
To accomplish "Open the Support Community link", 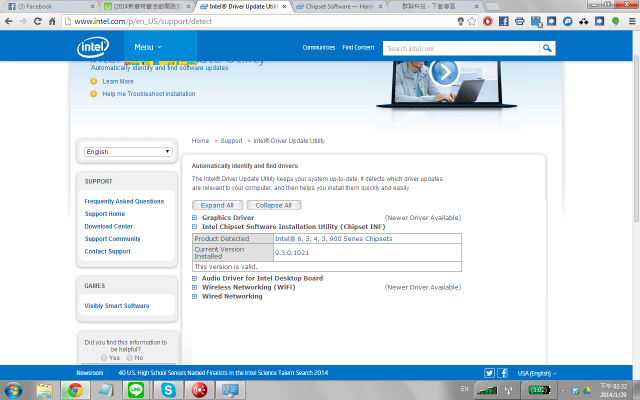I will pos(112,239).
